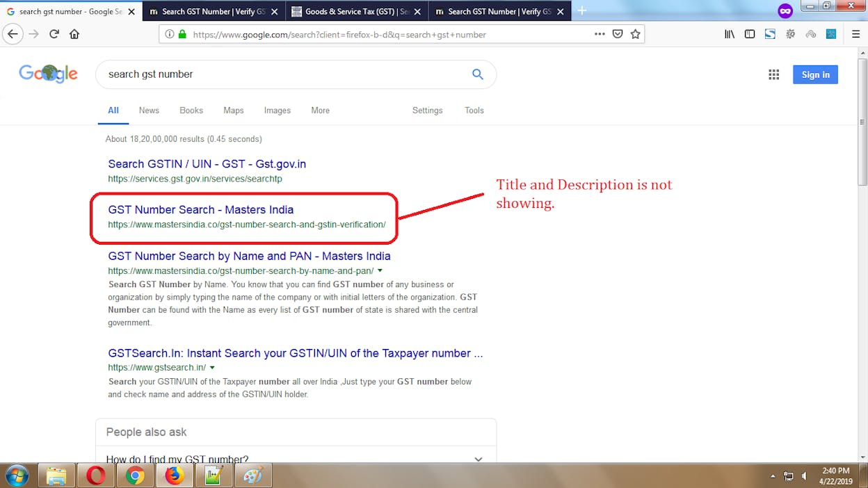
Task: Open 'GST Number Search by Name and PAN' result
Action: tap(249, 256)
